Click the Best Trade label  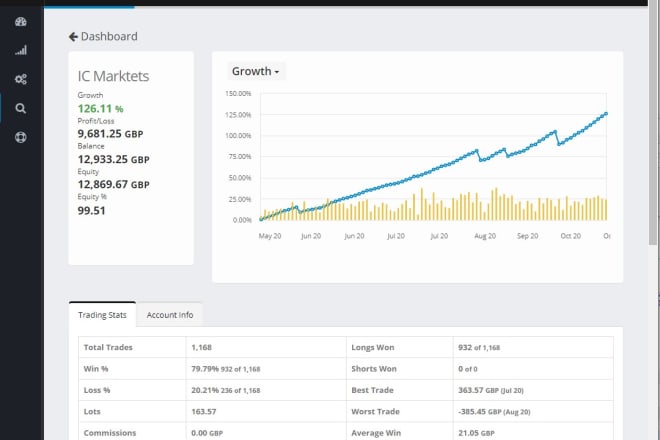(373, 390)
